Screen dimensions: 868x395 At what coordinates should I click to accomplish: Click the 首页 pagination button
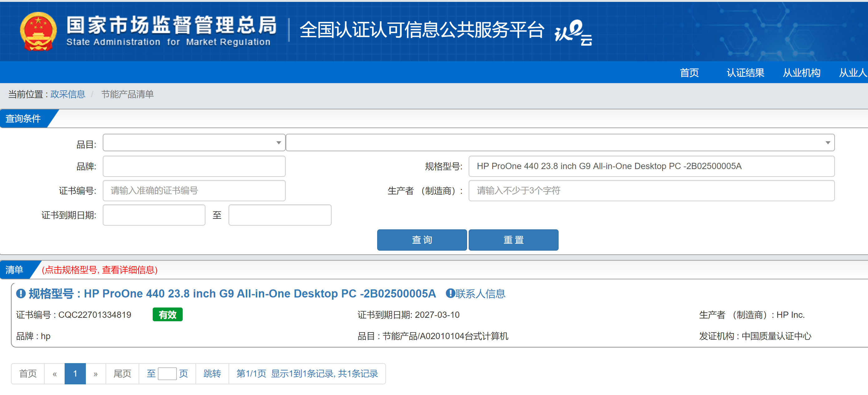click(x=27, y=373)
